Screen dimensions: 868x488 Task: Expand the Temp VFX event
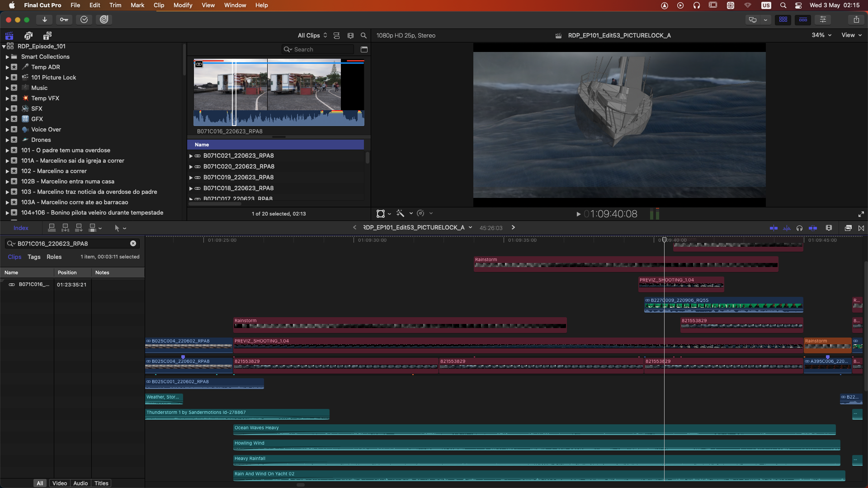[x=7, y=98]
